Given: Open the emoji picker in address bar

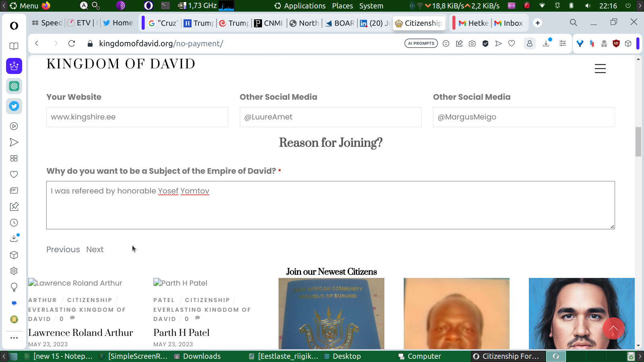Looking at the screenshot, I should tap(446, 43).
